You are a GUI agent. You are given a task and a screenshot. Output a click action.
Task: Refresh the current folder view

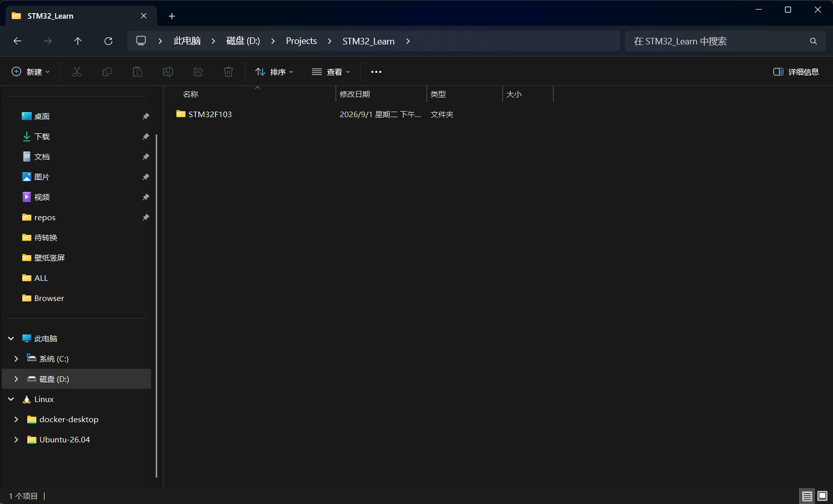coord(108,41)
